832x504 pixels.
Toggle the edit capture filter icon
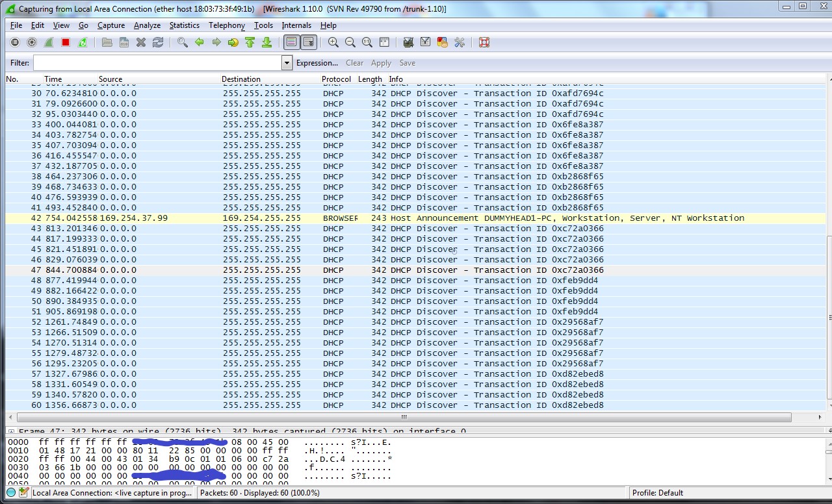408,42
